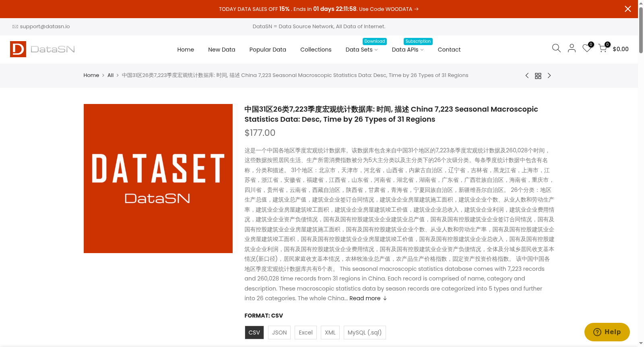Open the New Data menu item
The image size is (644, 347).
point(222,50)
